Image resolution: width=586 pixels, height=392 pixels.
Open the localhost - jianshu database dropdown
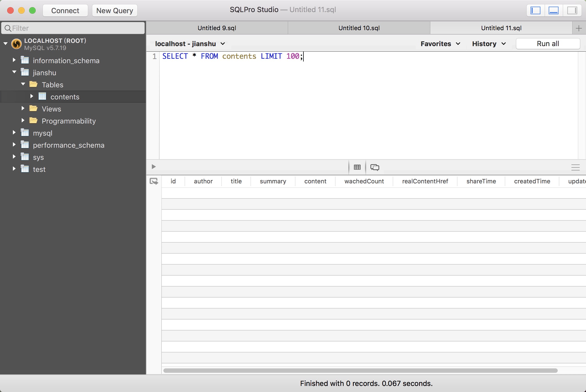click(x=190, y=44)
